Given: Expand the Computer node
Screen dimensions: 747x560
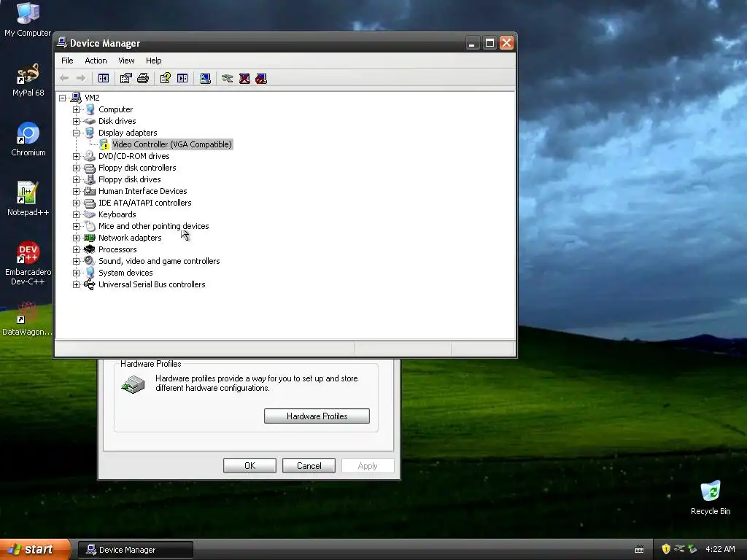Looking at the screenshot, I should 76,109.
